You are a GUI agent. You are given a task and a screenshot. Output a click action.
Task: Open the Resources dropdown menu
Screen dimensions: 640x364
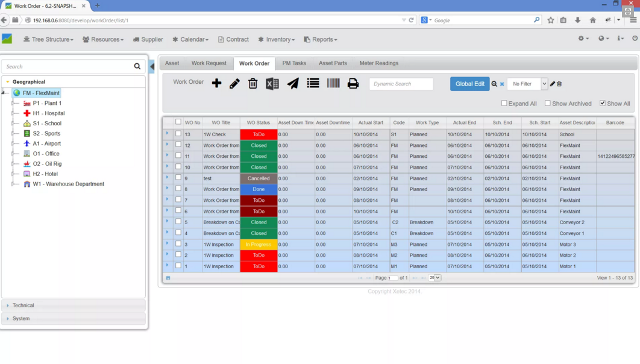coord(103,39)
